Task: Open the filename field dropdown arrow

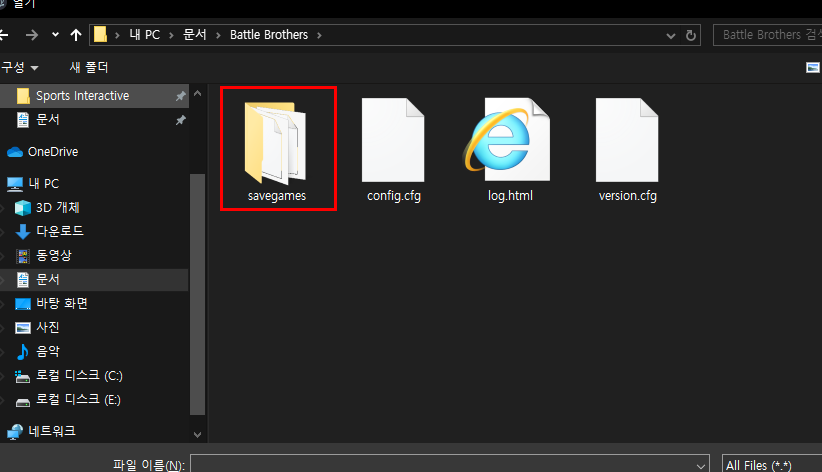Action: [x=700, y=466]
